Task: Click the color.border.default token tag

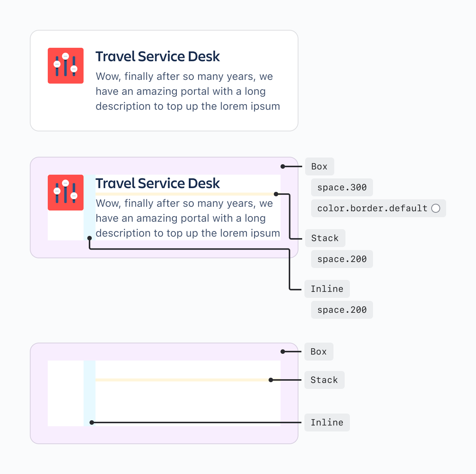Action: click(372, 208)
